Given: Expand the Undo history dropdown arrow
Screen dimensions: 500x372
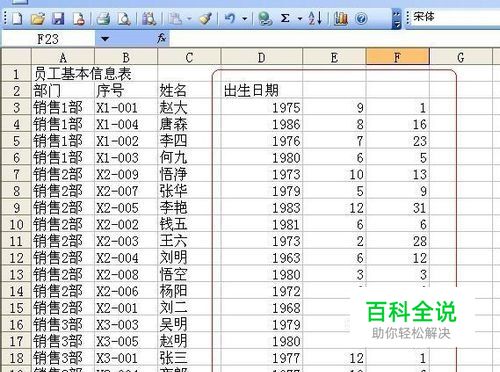Looking at the screenshot, I should pos(244,18).
